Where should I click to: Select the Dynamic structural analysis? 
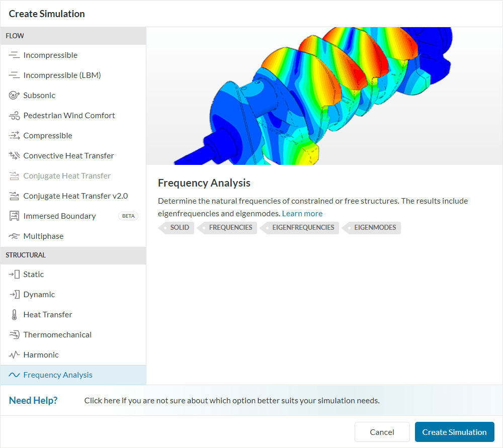tap(39, 295)
